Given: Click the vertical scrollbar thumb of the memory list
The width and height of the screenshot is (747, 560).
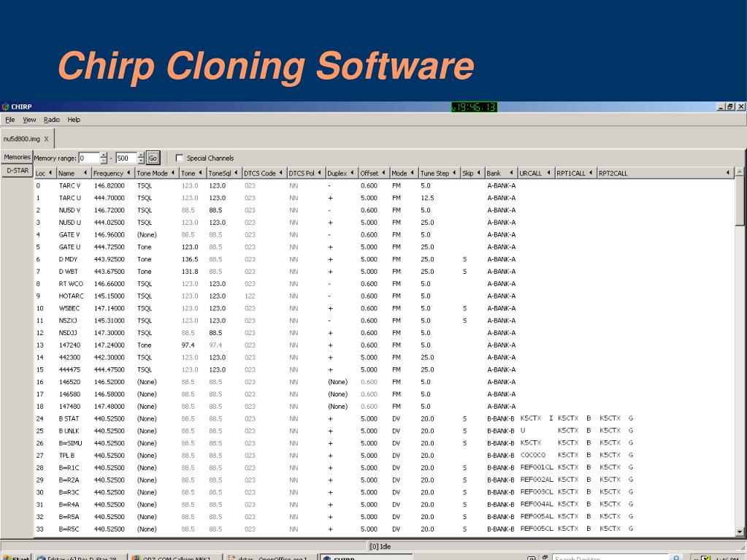Looking at the screenshot, I should click(x=740, y=200).
